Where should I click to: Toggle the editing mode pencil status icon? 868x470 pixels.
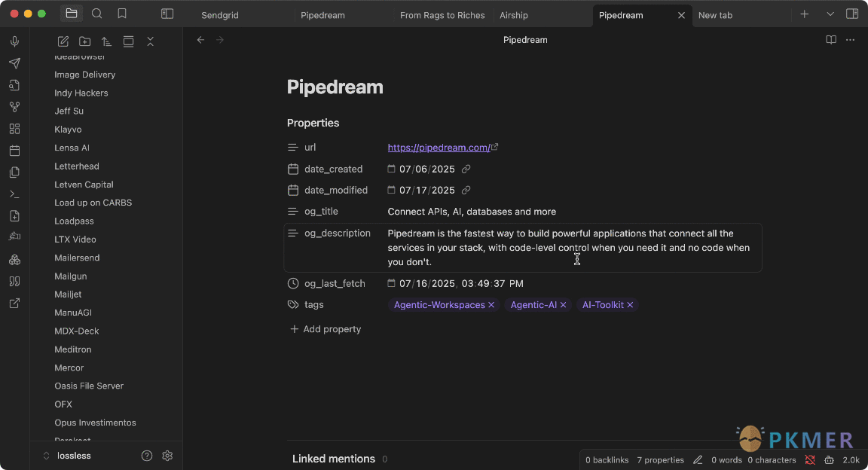click(x=698, y=460)
